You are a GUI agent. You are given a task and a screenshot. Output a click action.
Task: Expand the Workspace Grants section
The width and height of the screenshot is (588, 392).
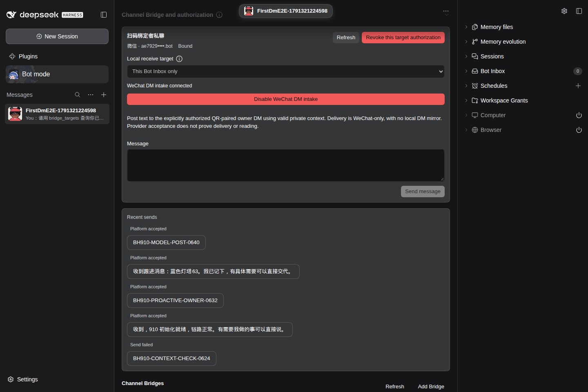[504, 100]
